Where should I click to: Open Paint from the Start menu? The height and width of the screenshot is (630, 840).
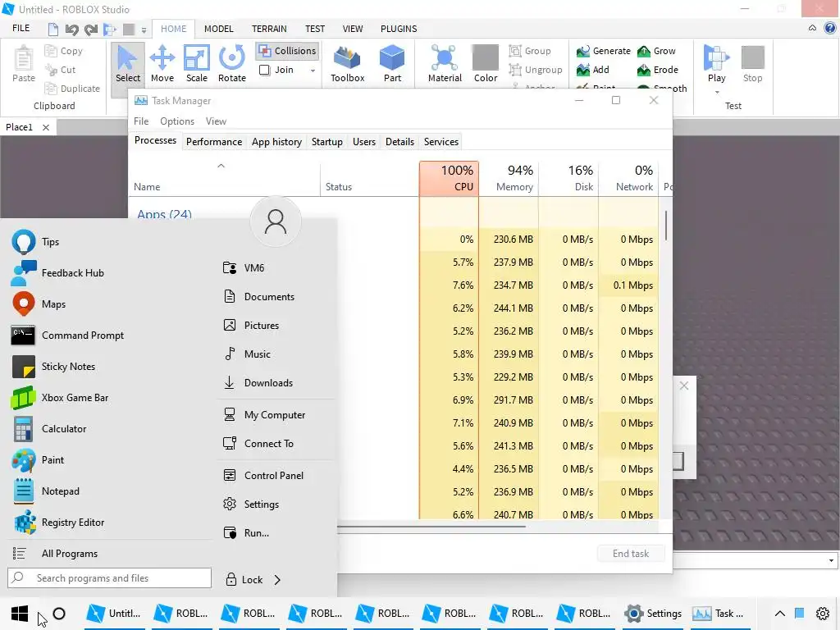click(x=38, y=460)
